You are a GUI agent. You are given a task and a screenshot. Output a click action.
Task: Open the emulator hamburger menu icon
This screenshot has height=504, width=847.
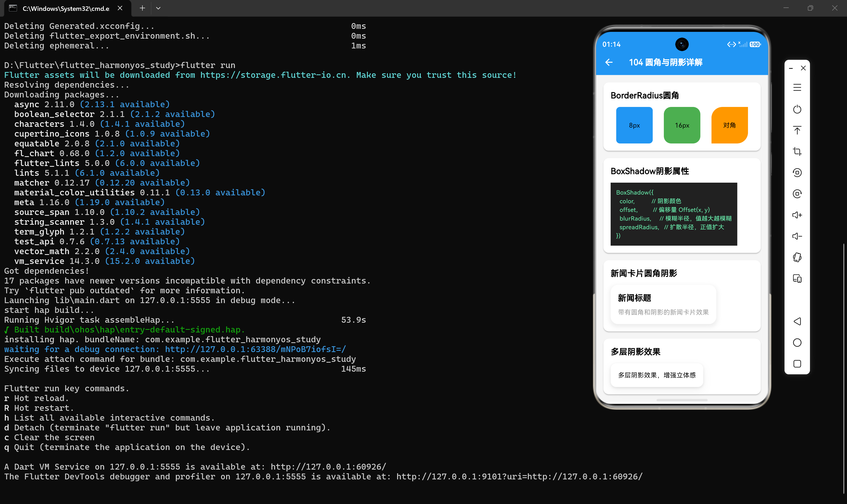coord(797,88)
